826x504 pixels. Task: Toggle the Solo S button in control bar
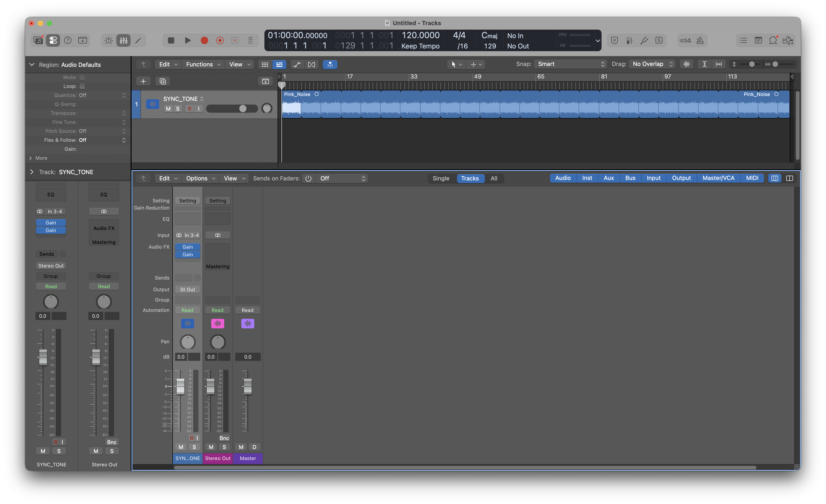(x=659, y=41)
